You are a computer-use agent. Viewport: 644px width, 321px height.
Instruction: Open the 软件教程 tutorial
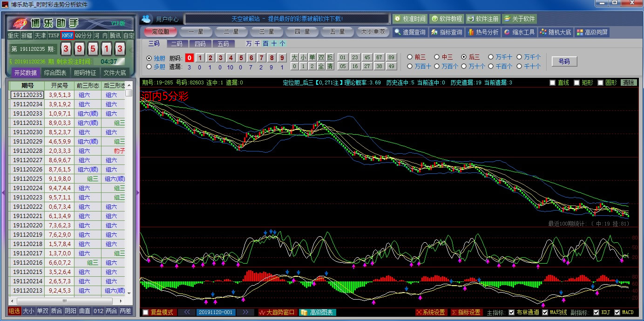coord(446,19)
